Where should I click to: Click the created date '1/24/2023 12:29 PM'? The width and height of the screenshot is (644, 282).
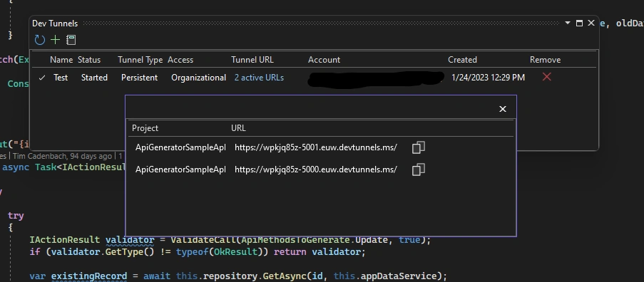pyautogui.click(x=488, y=78)
